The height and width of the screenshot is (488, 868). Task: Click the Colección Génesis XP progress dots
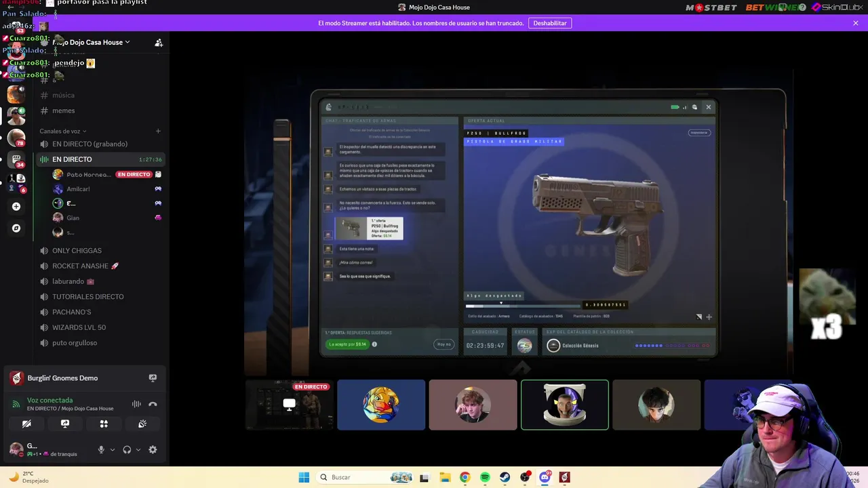pyautogui.click(x=673, y=346)
